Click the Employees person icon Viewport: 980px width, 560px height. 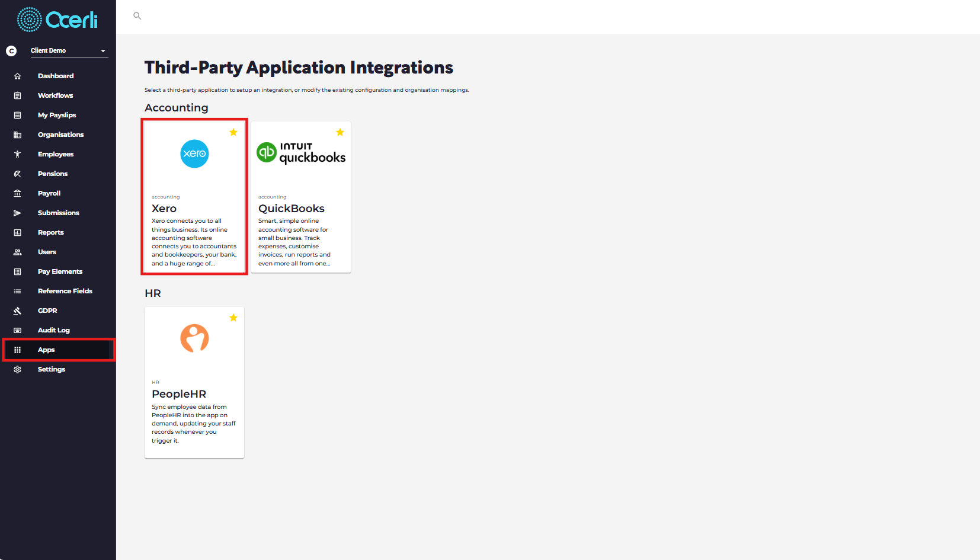click(17, 154)
